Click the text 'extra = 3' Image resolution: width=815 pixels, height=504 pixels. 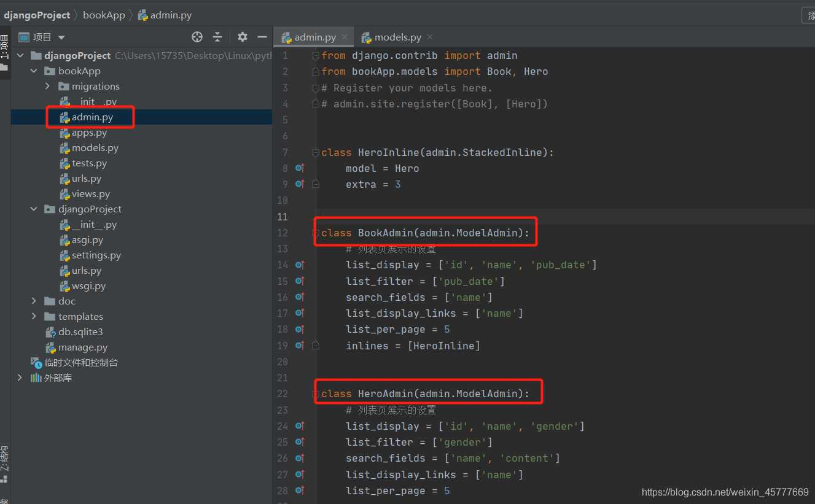pos(373,184)
